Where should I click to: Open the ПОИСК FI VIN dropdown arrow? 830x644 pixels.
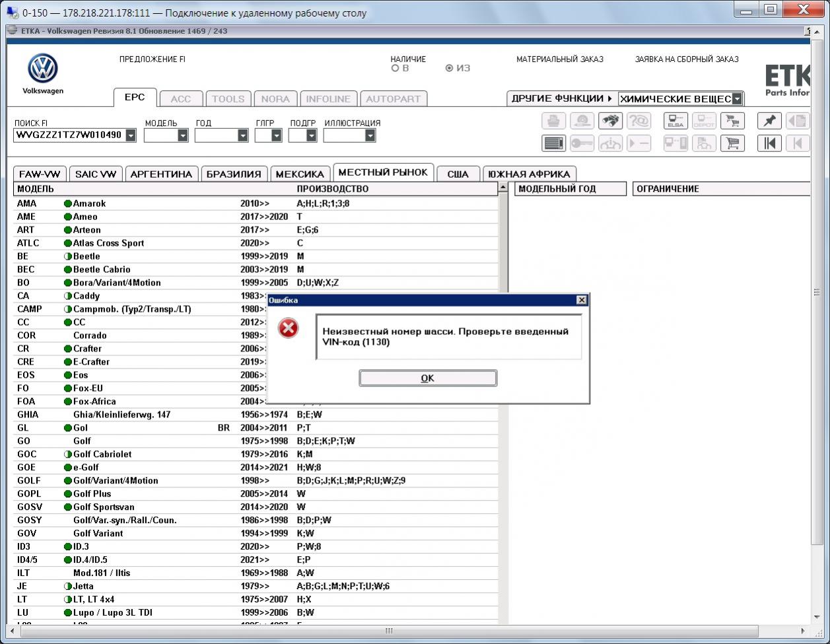(x=131, y=135)
